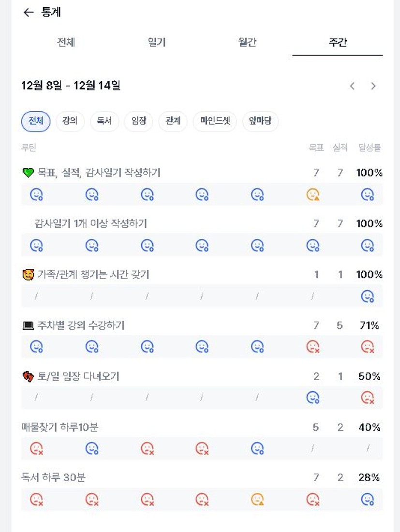Apply the 마인드셋 filter chip
This screenshot has width=400, height=532.
(x=215, y=121)
